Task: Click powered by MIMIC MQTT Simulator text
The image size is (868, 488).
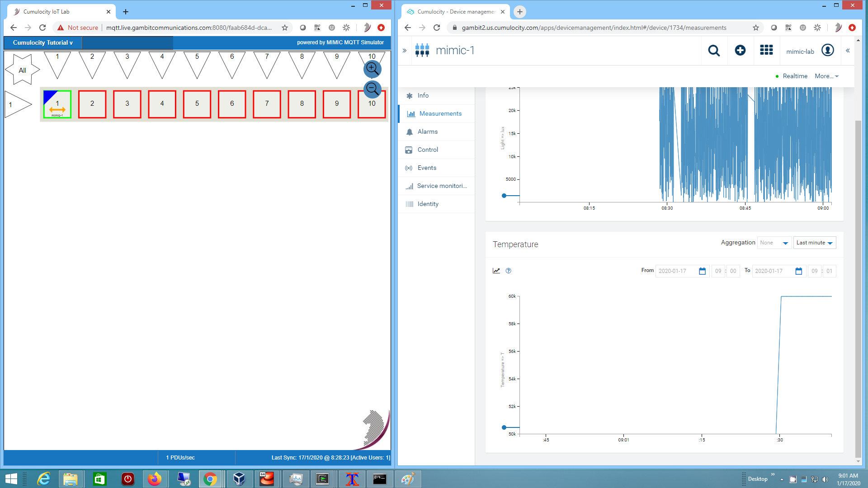Action: tap(340, 42)
